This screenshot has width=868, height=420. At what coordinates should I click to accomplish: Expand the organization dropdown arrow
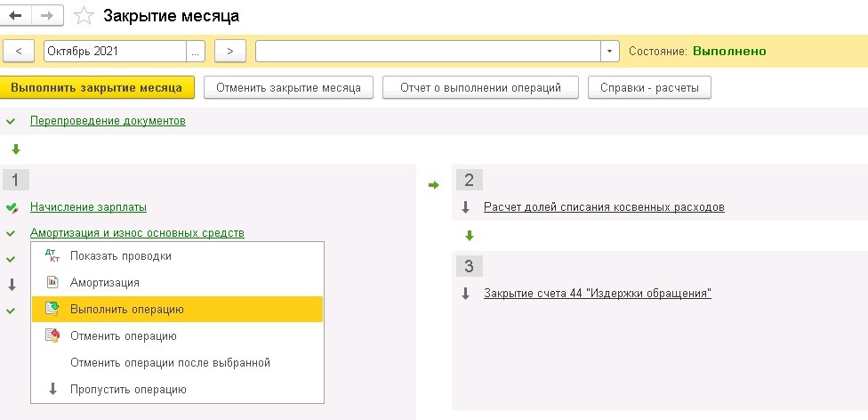[x=609, y=51]
